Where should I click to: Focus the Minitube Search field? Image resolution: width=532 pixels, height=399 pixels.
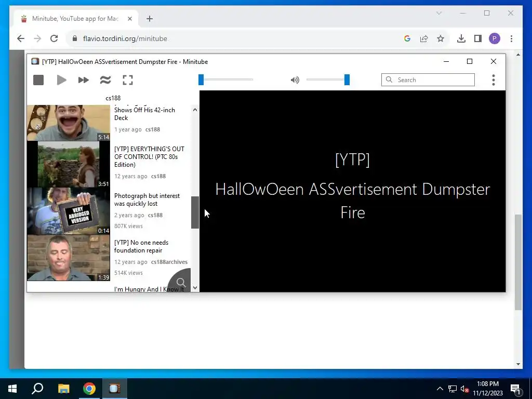[x=428, y=79]
